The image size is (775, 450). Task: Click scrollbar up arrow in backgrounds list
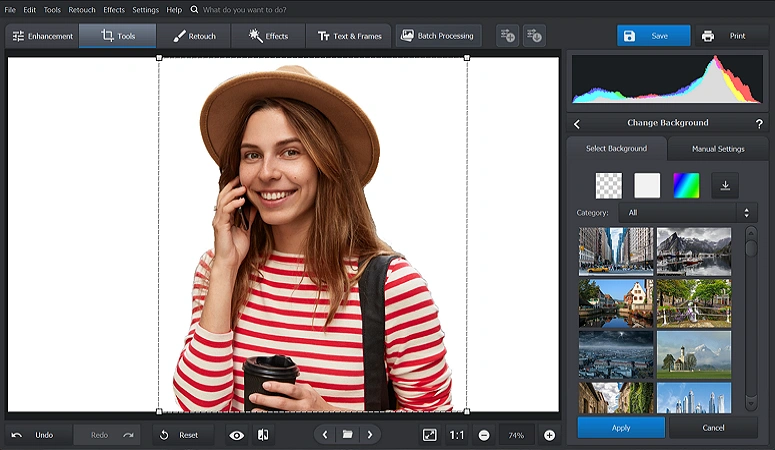pyautogui.click(x=751, y=233)
